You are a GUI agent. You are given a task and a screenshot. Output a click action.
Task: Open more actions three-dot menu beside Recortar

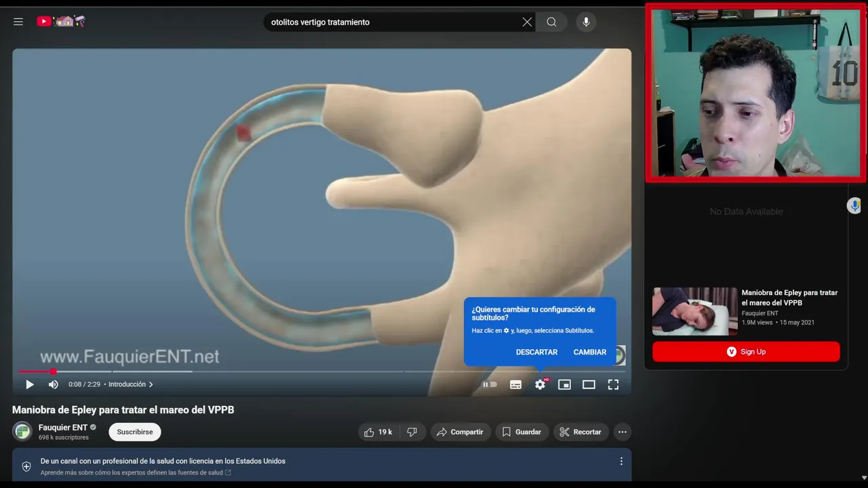coord(623,432)
